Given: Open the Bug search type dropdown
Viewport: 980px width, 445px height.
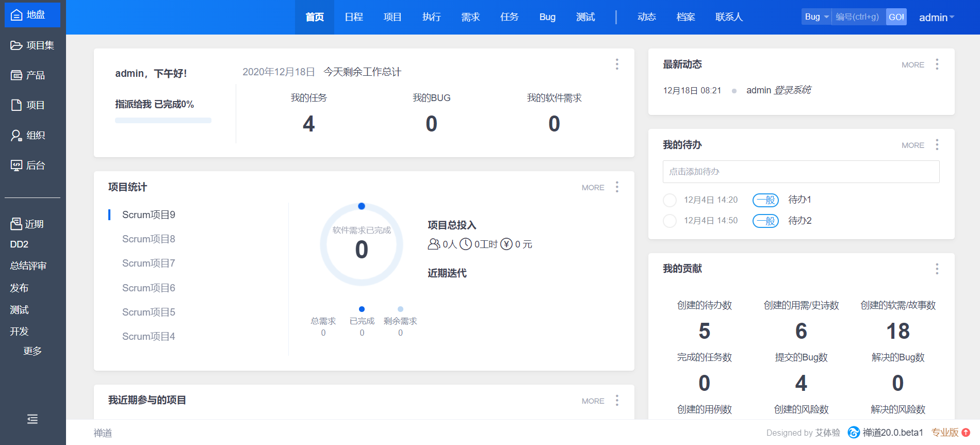Looking at the screenshot, I should 816,17.
